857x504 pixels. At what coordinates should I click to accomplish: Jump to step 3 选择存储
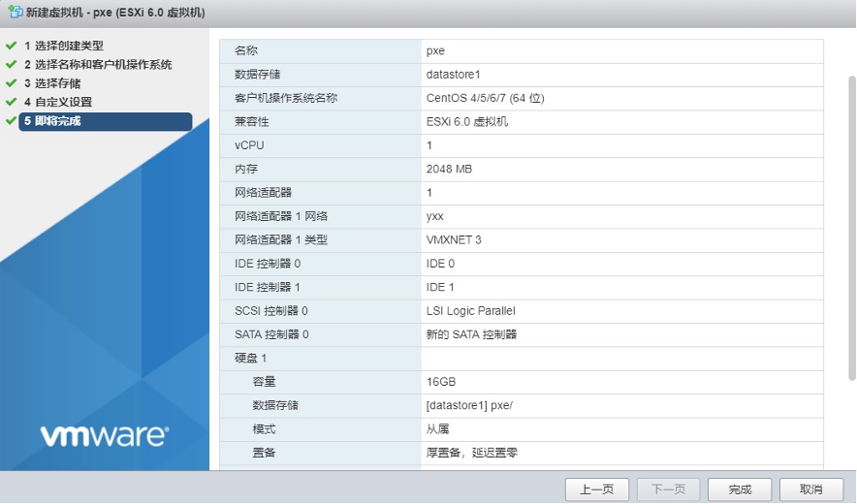(52, 83)
